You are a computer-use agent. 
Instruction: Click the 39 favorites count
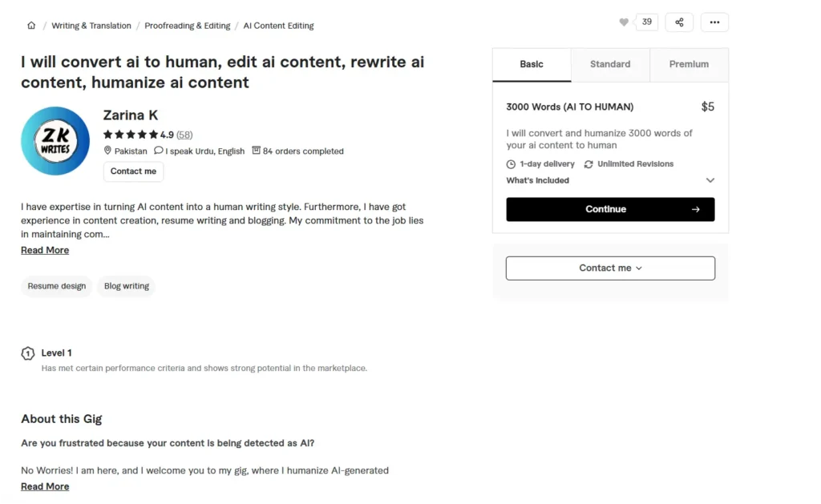[647, 22]
